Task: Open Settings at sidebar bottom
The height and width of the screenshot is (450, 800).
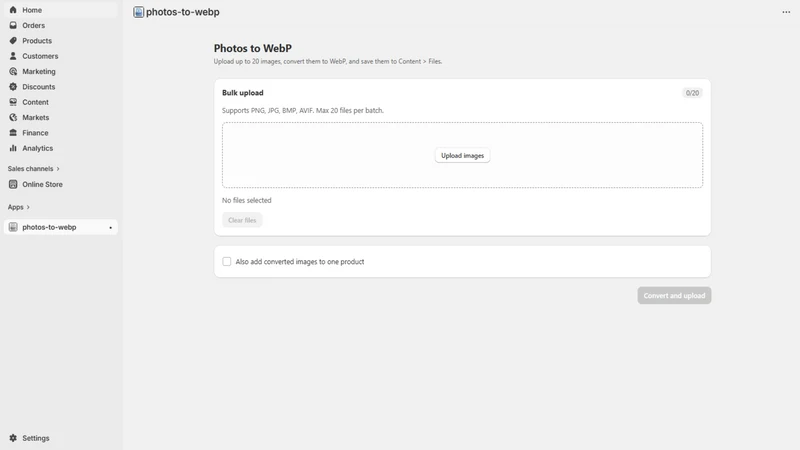Action: (x=60, y=438)
